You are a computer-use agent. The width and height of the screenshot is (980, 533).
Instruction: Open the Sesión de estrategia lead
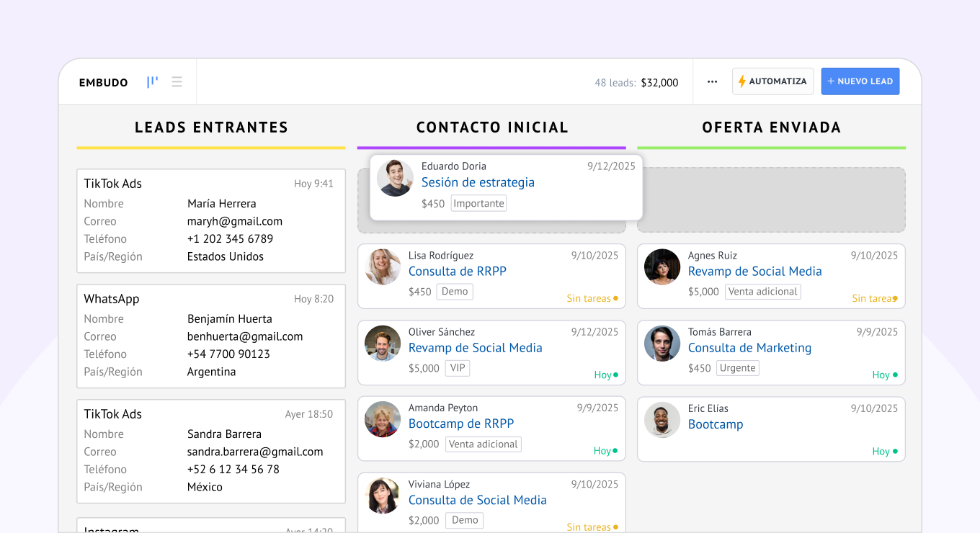(478, 182)
